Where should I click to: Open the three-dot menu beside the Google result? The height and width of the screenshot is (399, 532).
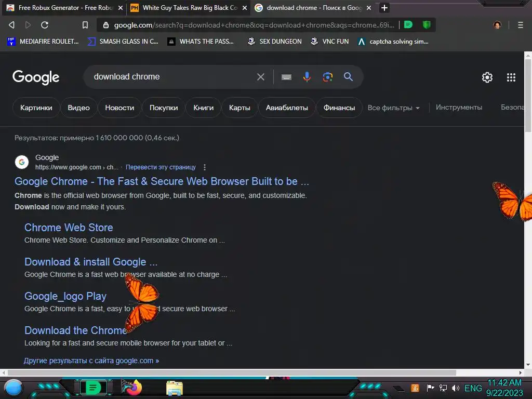(x=204, y=167)
